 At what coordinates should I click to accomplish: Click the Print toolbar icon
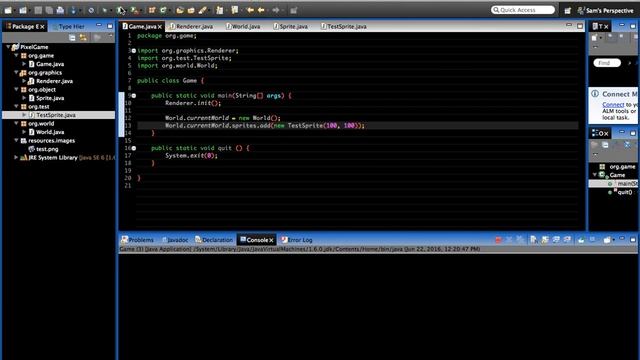(60, 10)
